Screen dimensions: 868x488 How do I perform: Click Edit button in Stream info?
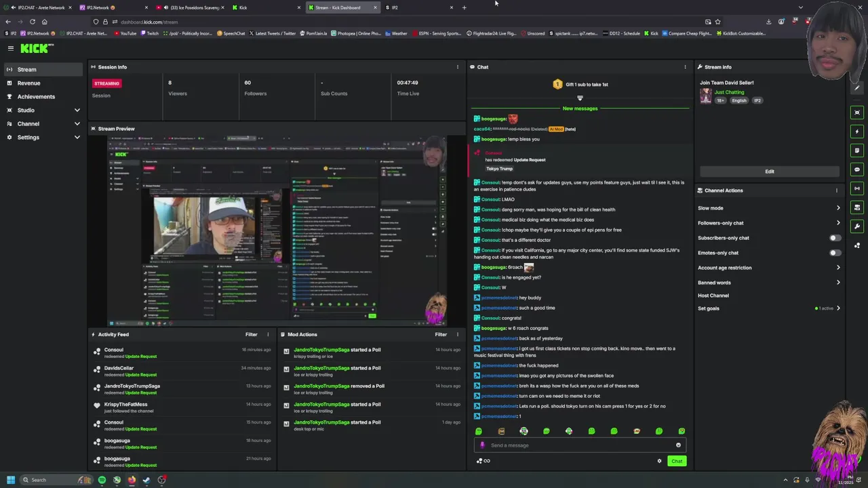(x=770, y=171)
